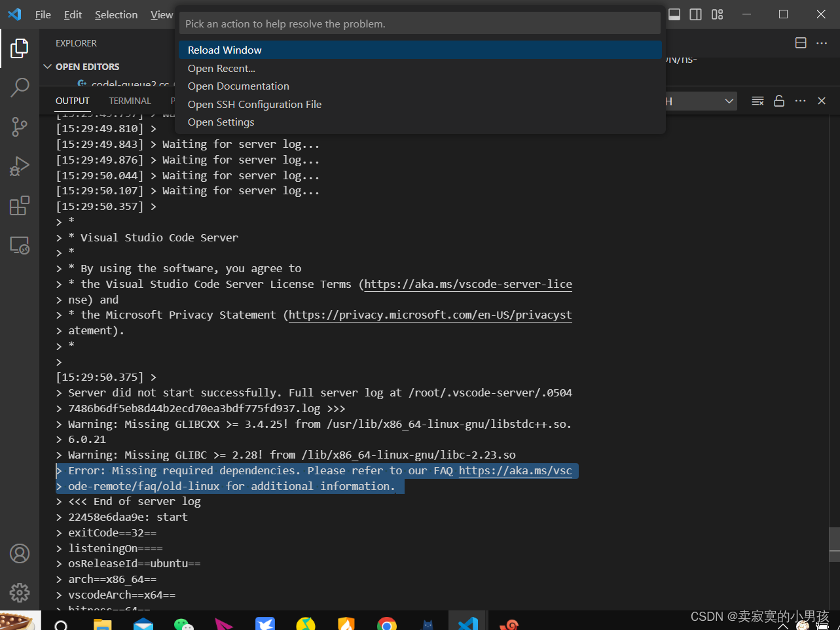Open the Extensions view
The width and height of the screenshot is (840, 630).
tap(20, 205)
